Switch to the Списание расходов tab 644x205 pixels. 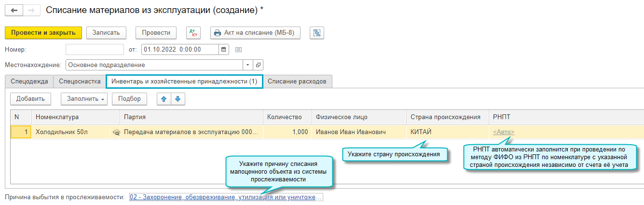tap(297, 82)
